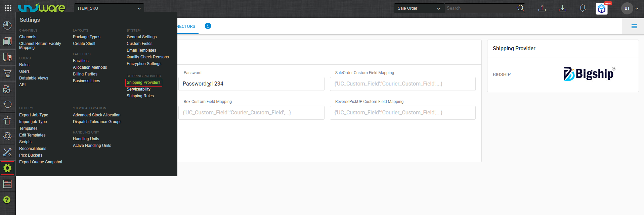Open the hamburger menu on the right
The height and width of the screenshot is (215, 644).
[634, 26]
